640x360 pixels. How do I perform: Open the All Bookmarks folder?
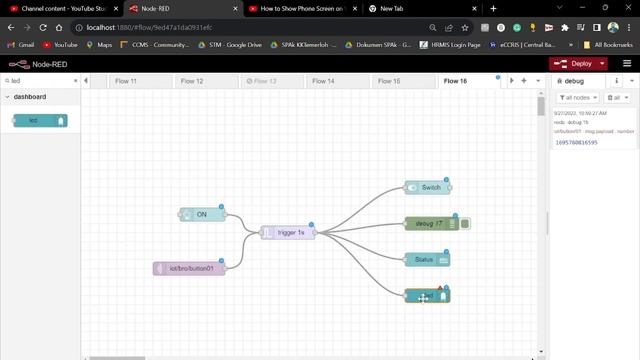tap(609, 45)
